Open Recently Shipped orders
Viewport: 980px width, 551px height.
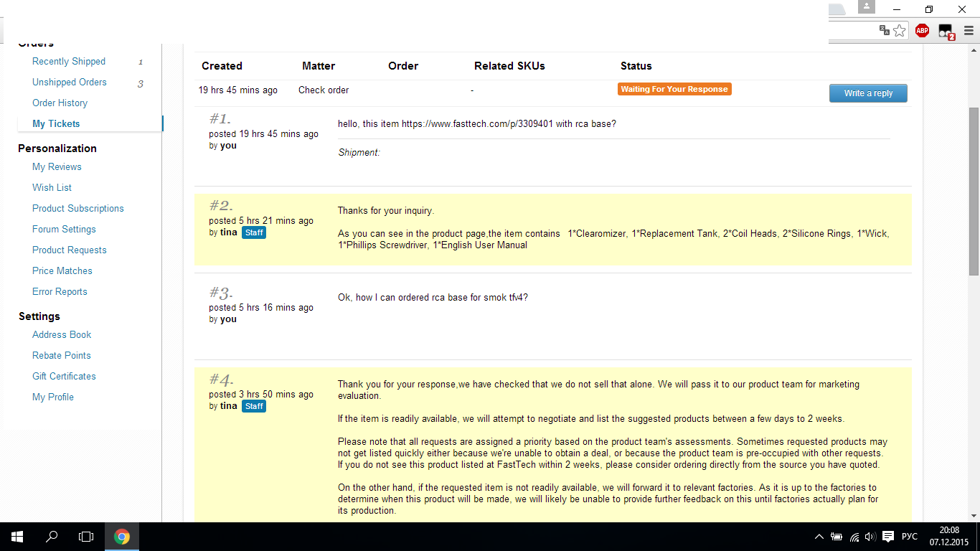tap(69, 62)
